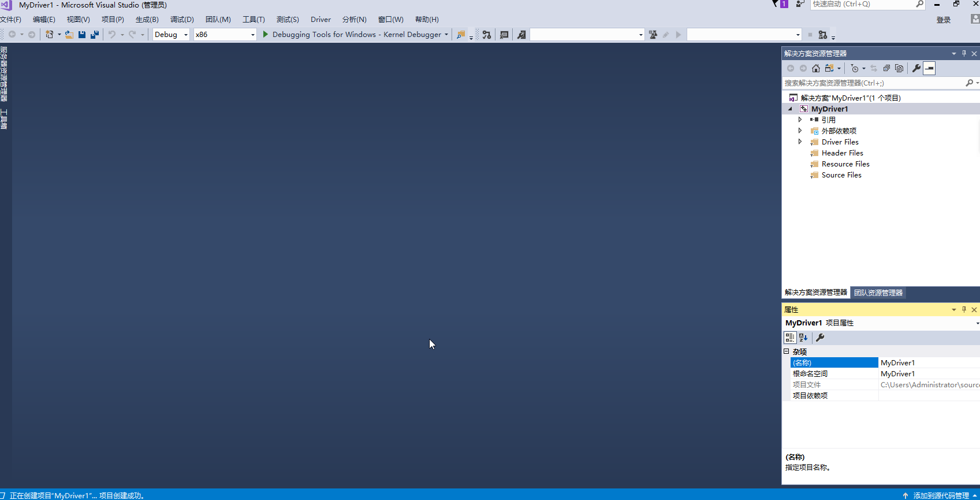Image resolution: width=980 pixels, height=500 pixels.
Task: Toggle the Preview Selected Items button
Action: tap(929, 68)
